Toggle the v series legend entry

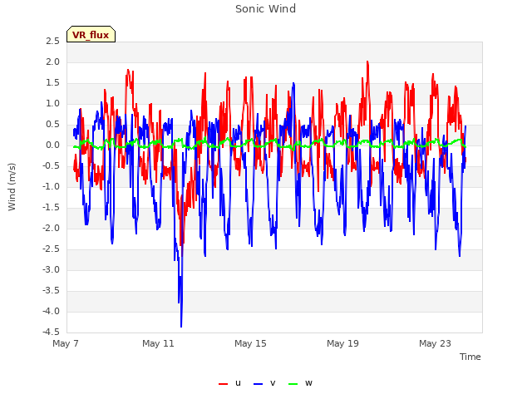tap(264, 383)
